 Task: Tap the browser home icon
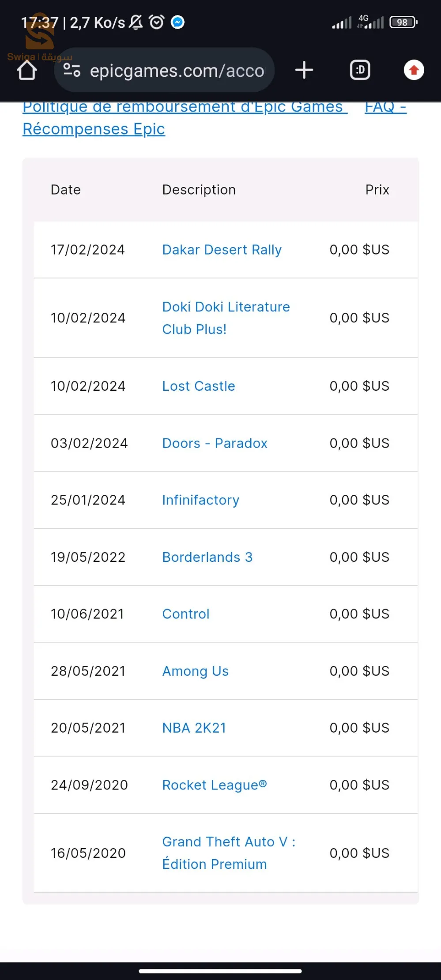[27, 71]
